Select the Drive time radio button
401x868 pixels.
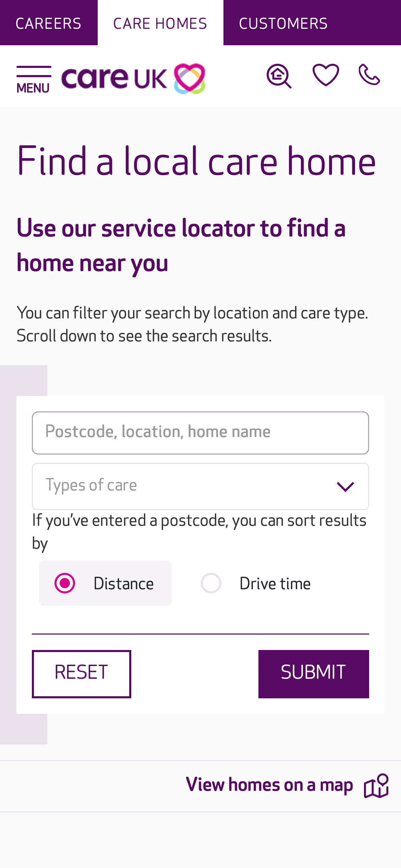211,583
